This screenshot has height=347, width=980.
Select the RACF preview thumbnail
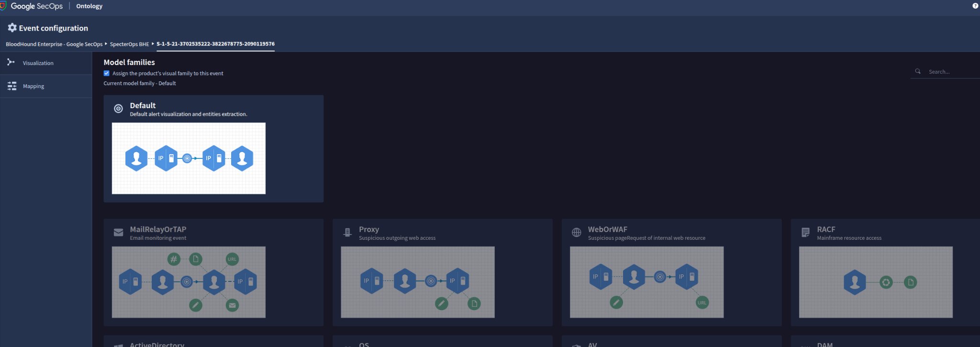coord(876,282)
